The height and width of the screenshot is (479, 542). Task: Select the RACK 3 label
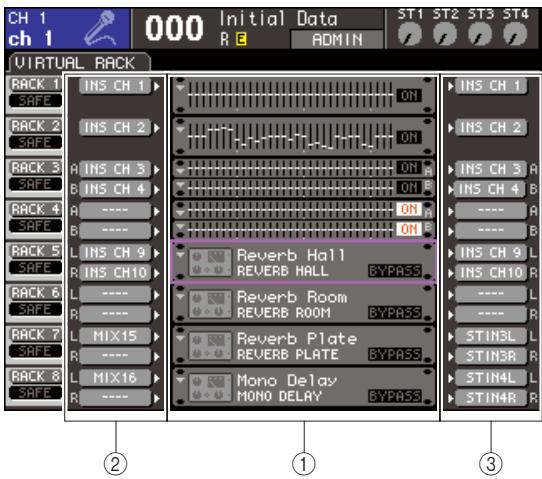point(35,168)
